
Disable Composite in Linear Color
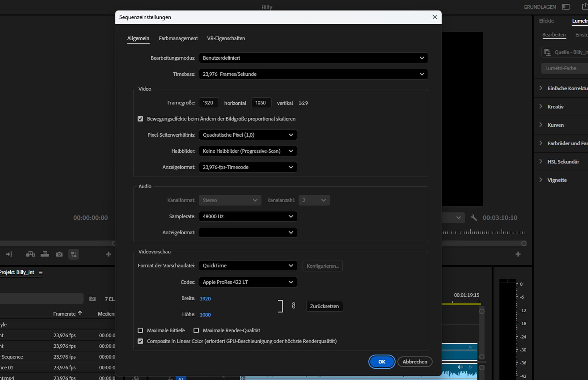140,341
